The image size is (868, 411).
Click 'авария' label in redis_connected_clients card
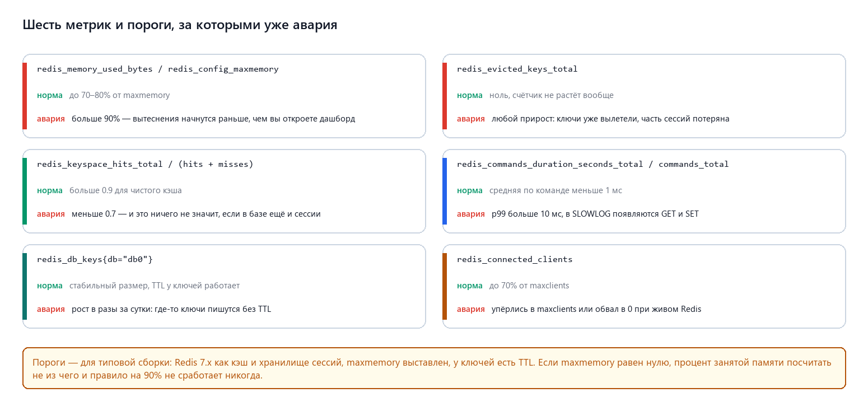pyautogui.click(x=471, y=309)
